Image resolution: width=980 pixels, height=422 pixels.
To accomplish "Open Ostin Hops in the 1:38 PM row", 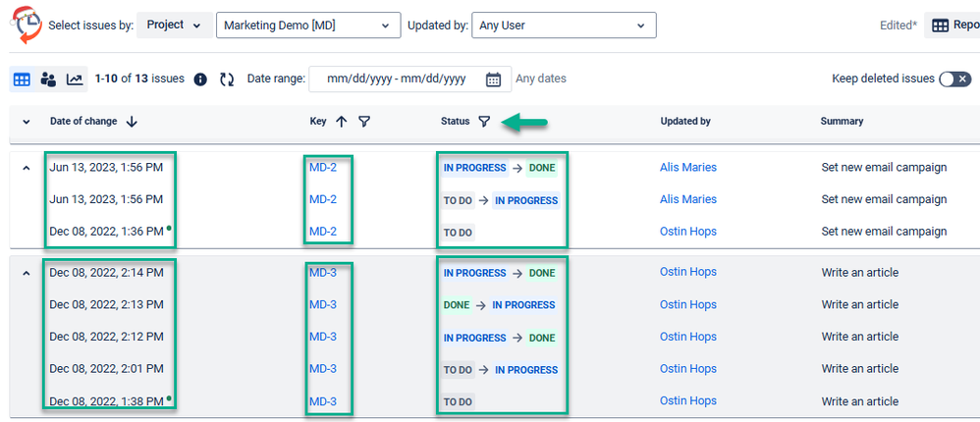I will coord(688,401).
